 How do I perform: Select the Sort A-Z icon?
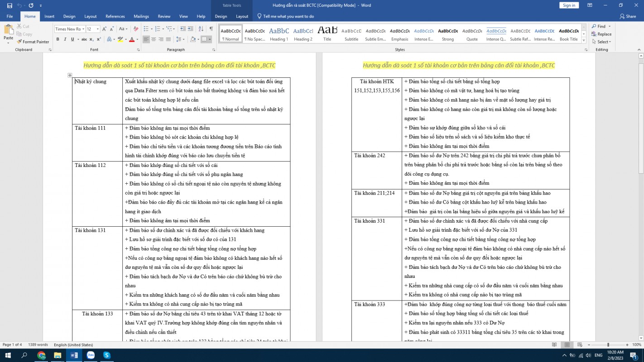(200, 29)
